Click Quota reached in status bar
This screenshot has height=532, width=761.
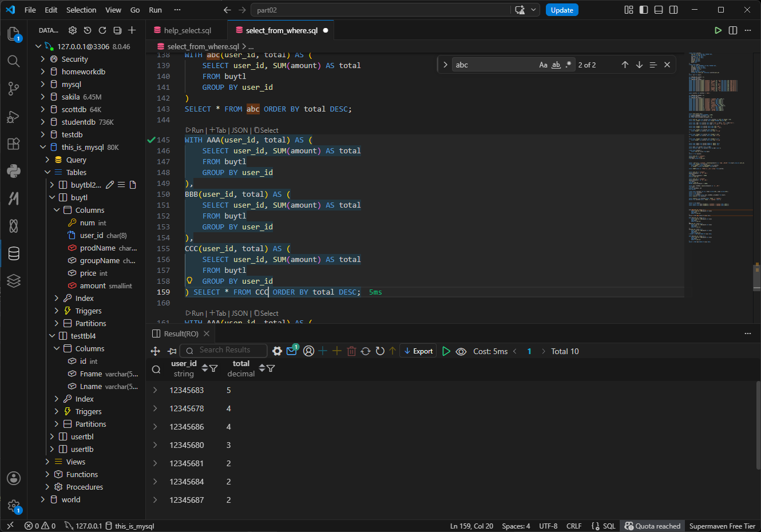click(653, 526)
